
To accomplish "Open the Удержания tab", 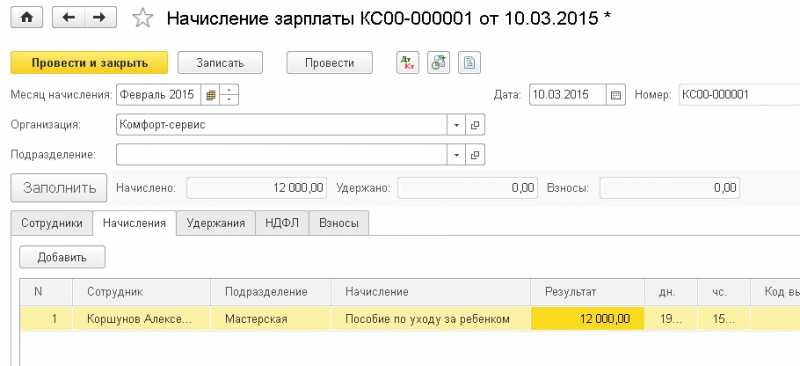I will click(215, 223).
